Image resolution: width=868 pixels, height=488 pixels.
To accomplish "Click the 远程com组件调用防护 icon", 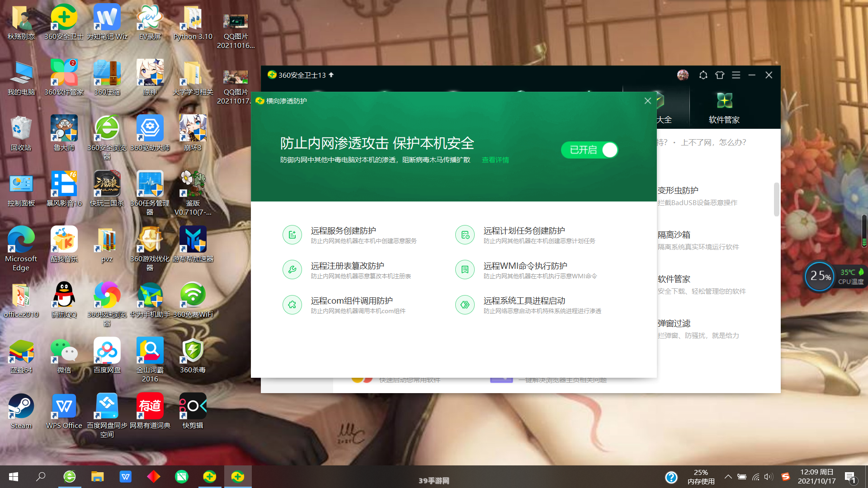I will pos(292,305).
